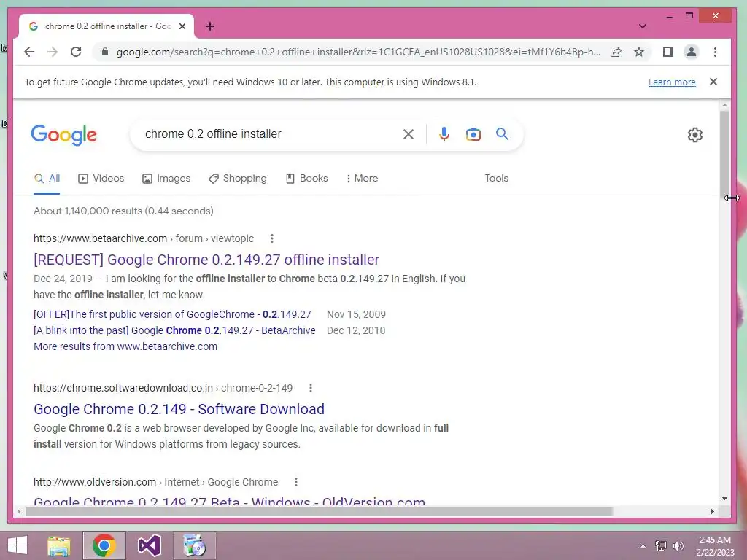Open '[A blink into the past] Google Chrome' link
The height and width of the screenshot is (560, 747).
pos(174,330)
